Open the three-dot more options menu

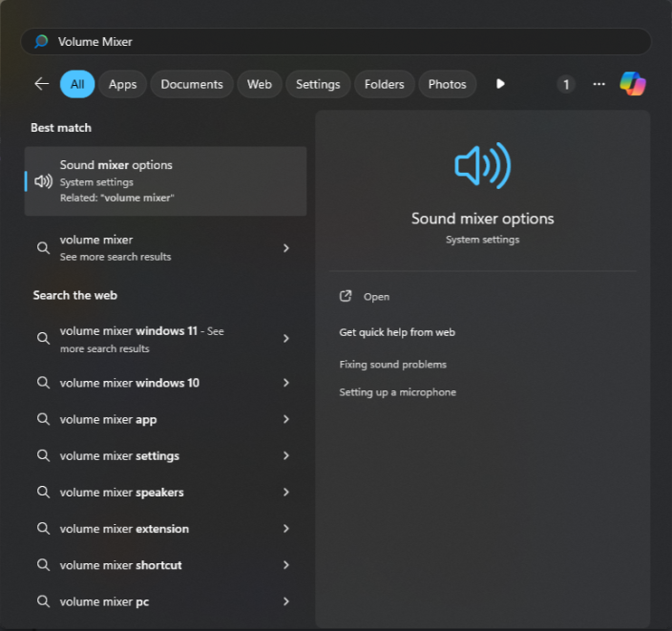(x=598, y=84)
